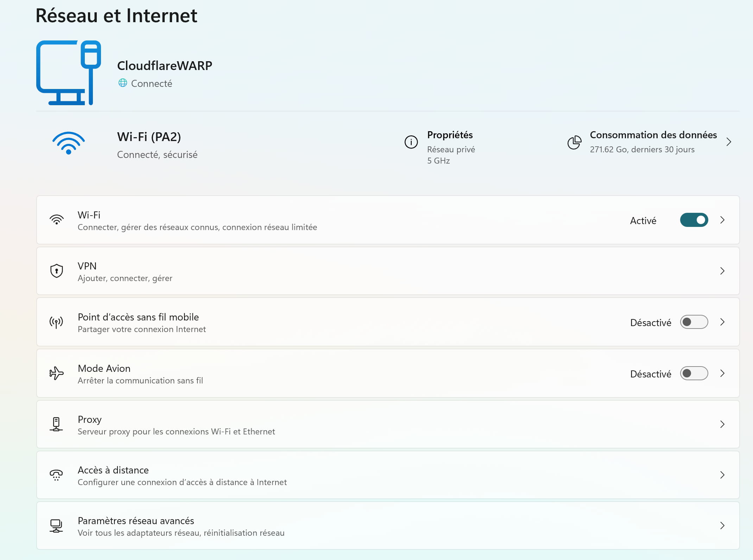Open Paramètres réseau avancés row
The image size is (753, 560).
click(388, 526)
